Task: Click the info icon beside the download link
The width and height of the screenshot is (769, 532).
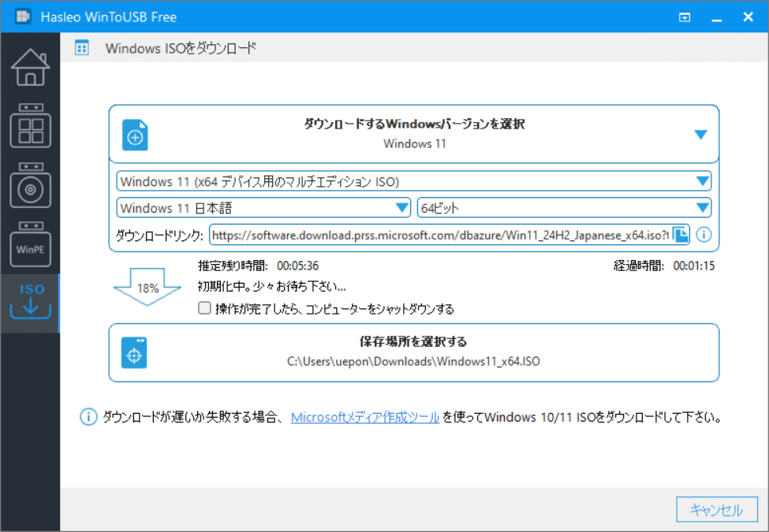Action: click(703, 234)
